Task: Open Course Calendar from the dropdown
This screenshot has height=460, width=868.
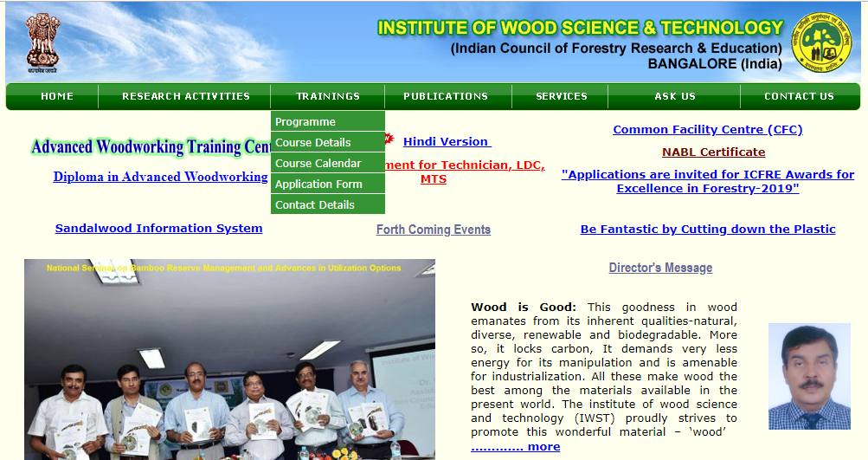Action: tap(318, 163)
